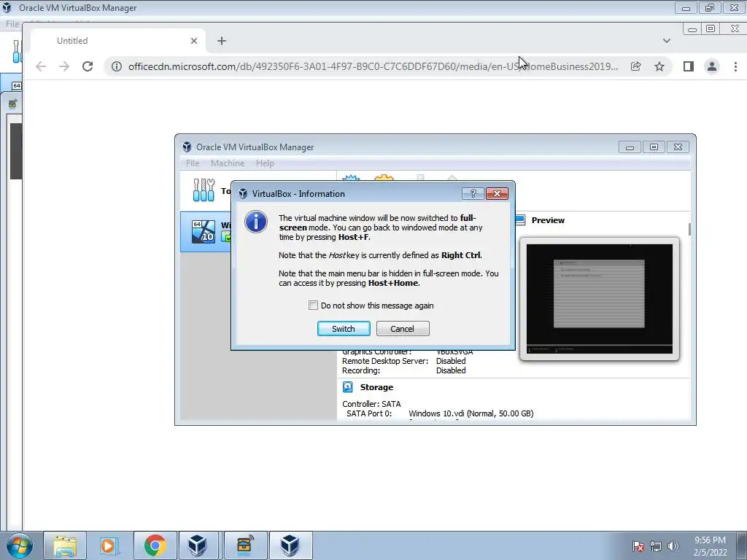Viewport: 747px width, 560px height.
Task: Click the taskbar icon between the VirtualBox icons
Action: (244, 545)
